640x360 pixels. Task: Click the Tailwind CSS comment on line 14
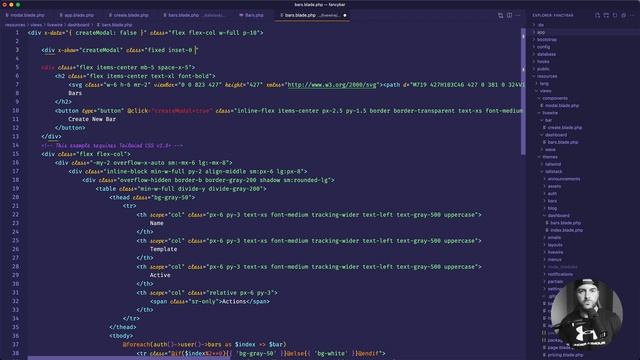[x=112, y=145]
